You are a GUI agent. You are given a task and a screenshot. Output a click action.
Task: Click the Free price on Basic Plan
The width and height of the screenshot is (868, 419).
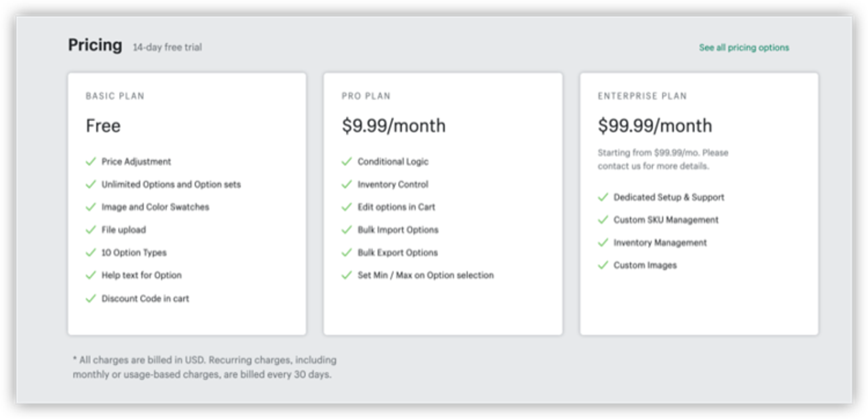point(103,126)
